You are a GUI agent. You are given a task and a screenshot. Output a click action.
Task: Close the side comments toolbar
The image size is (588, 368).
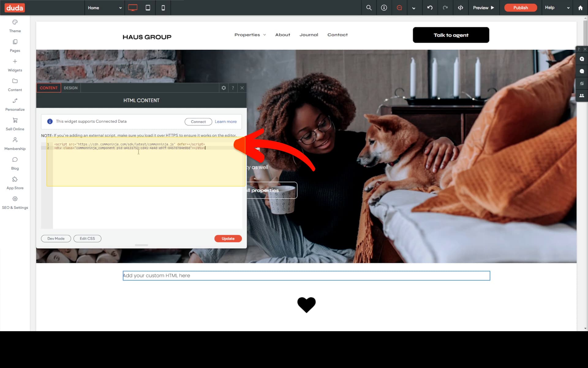pyautogui.click(x=585, y=49)
